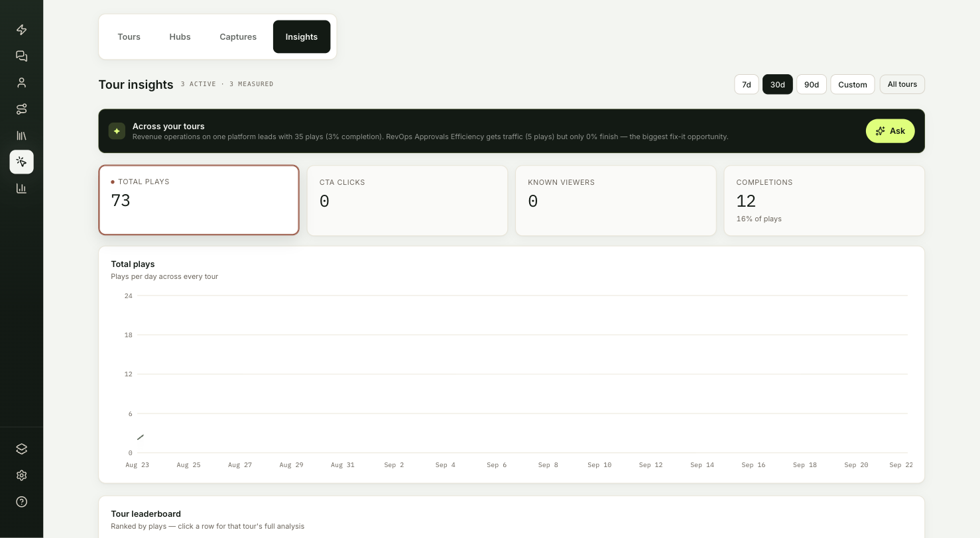Open the person icon in sidebar
Image resolution: width=980 pixels, height=538 pixels.
[21, 83]
